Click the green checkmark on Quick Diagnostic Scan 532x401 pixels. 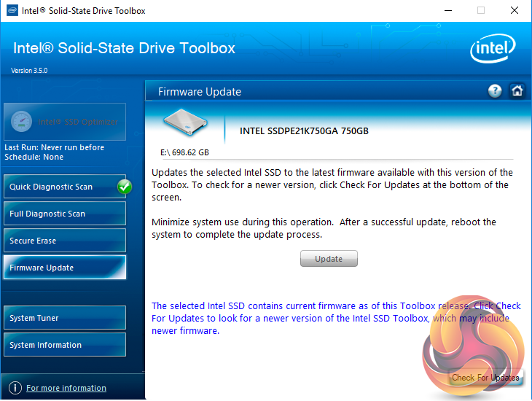(125, 187)
